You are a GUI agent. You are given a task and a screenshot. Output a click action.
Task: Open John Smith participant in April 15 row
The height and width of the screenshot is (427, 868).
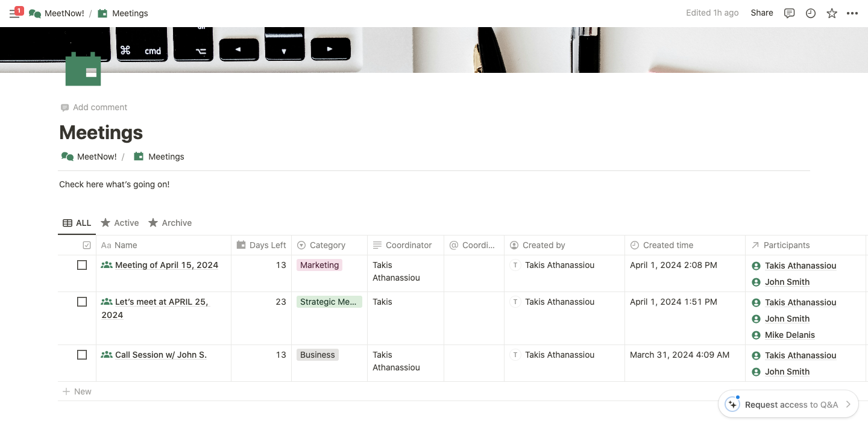pos(787,282)
